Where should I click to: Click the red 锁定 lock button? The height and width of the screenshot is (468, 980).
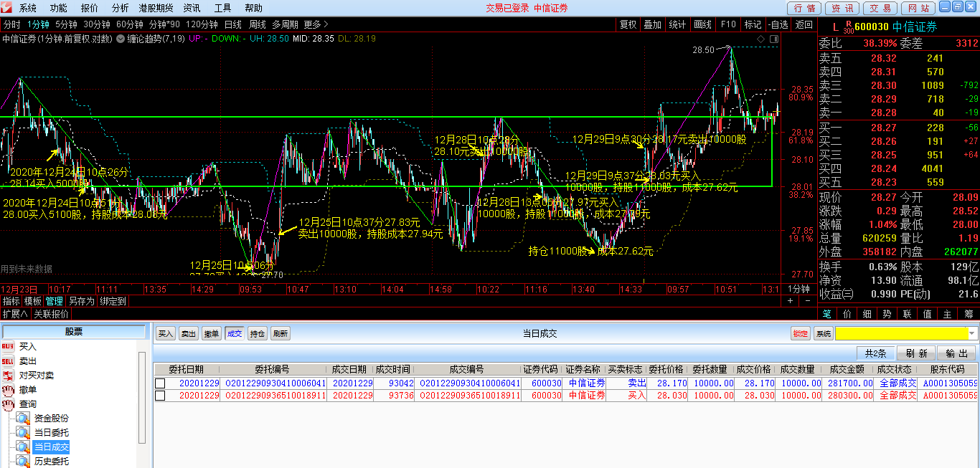coord(801,333)
